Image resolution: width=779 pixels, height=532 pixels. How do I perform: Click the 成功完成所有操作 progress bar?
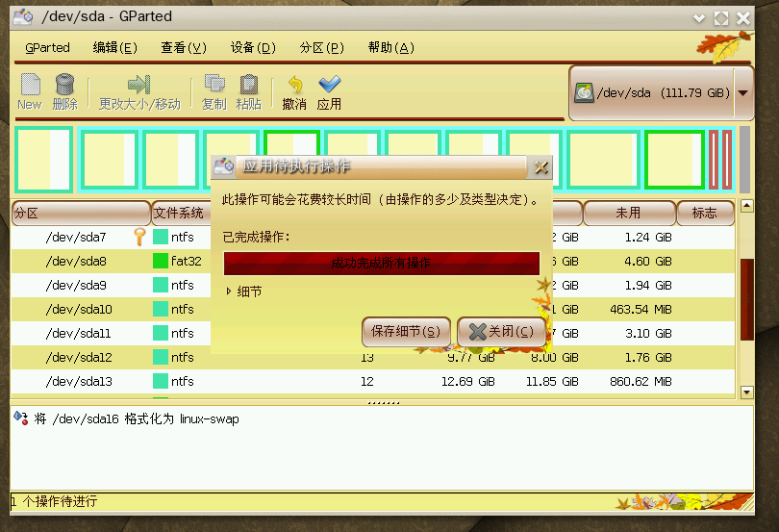click(382, 263)
